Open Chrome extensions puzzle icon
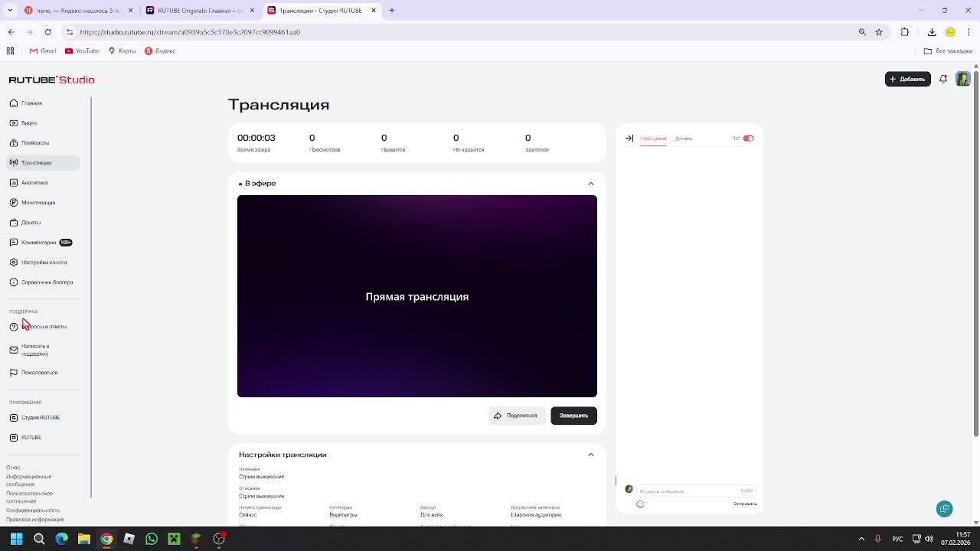This screenshot has height=551, width=980. coord(905,32)
